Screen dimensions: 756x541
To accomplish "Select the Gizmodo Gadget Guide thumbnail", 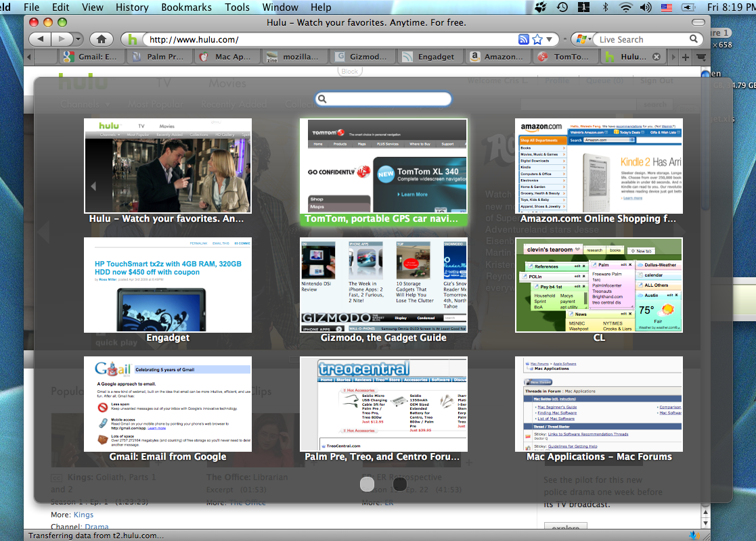I will point(384,285).
